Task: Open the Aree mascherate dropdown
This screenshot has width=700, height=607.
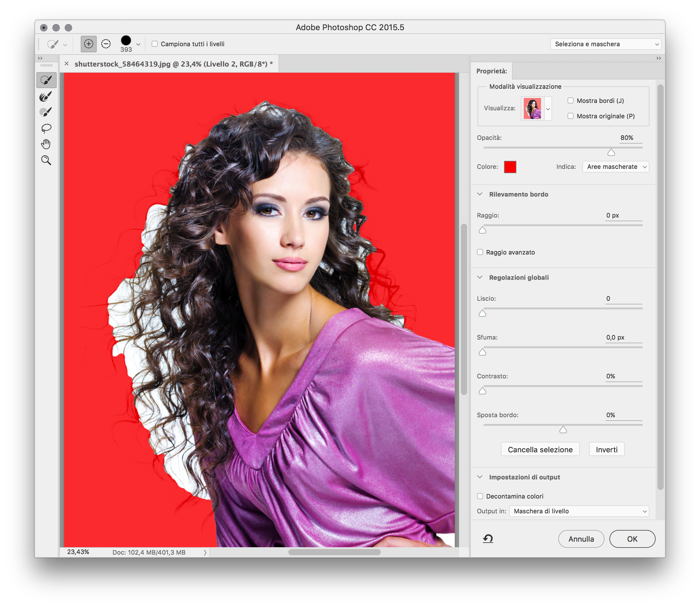Action: [615, 167]
